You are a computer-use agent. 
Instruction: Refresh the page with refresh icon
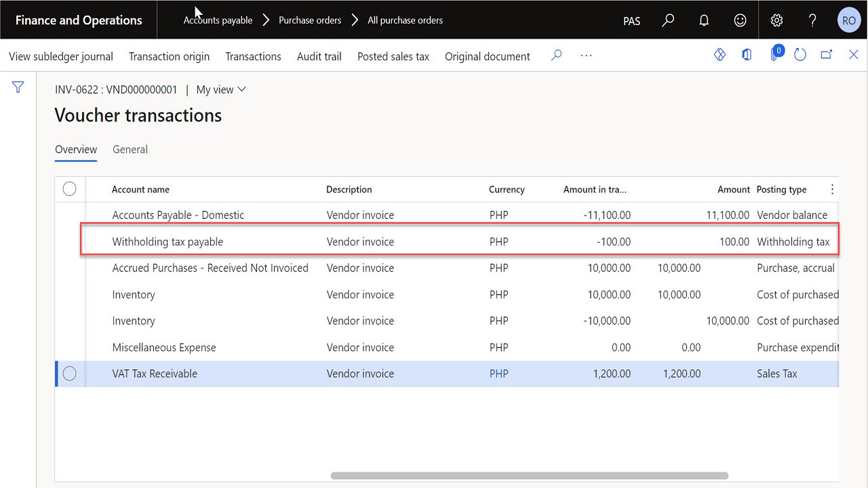800,56
